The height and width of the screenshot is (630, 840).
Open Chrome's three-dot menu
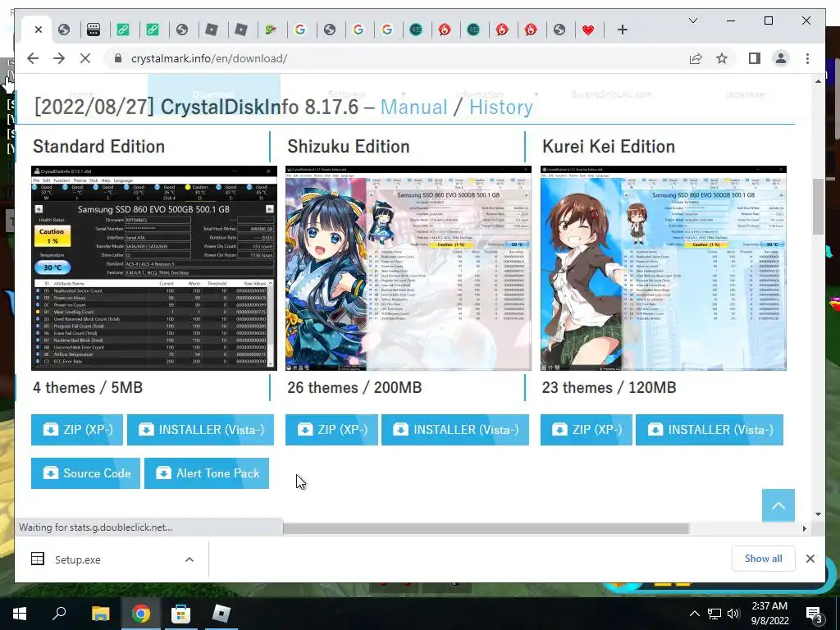pyautogui.click(x=807, y=58)
